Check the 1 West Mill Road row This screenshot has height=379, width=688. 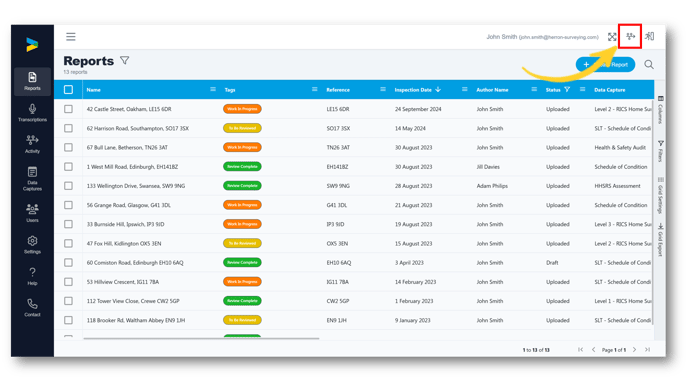pos(68,167)
